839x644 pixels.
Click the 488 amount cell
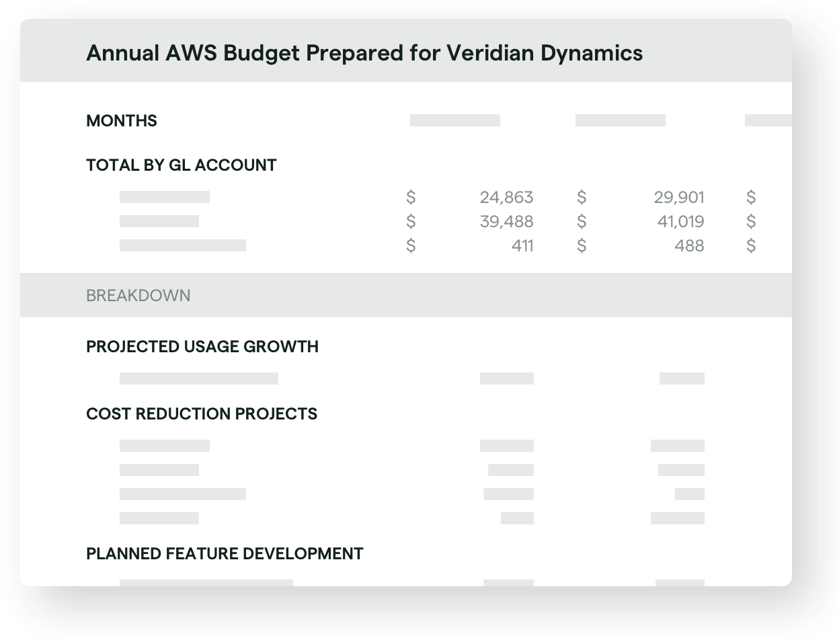(689, 245)
